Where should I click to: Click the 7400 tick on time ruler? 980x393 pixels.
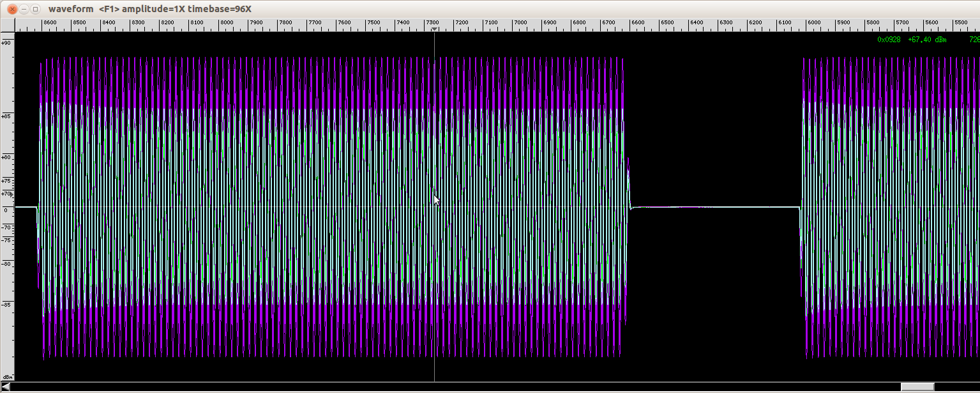click(402, 22)
